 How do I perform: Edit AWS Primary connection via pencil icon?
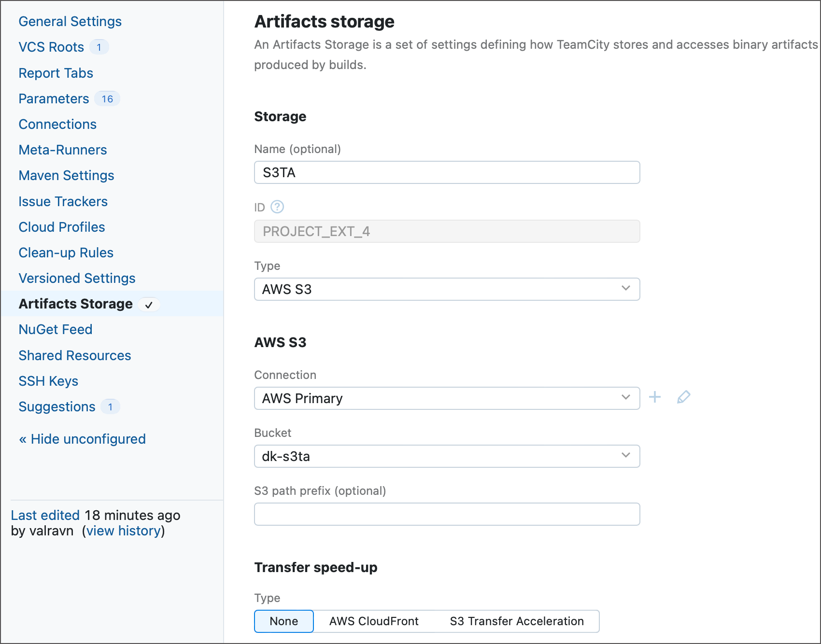point(683,397)
